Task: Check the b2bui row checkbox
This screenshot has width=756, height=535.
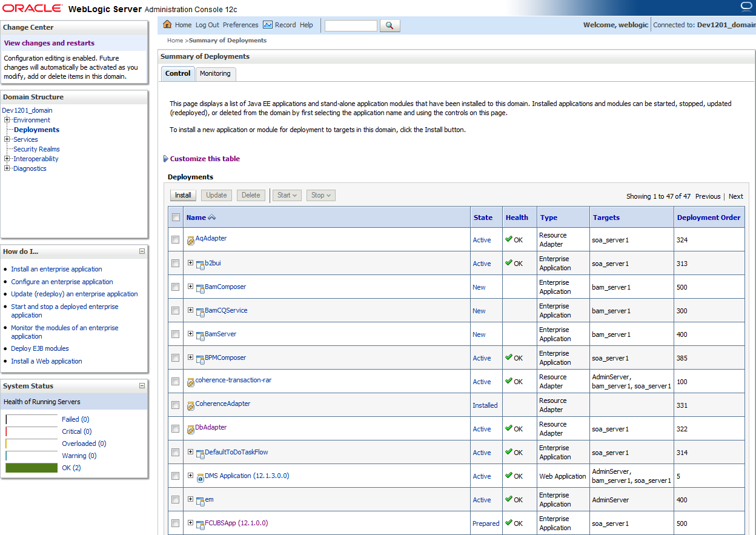Action: (176, 264)
